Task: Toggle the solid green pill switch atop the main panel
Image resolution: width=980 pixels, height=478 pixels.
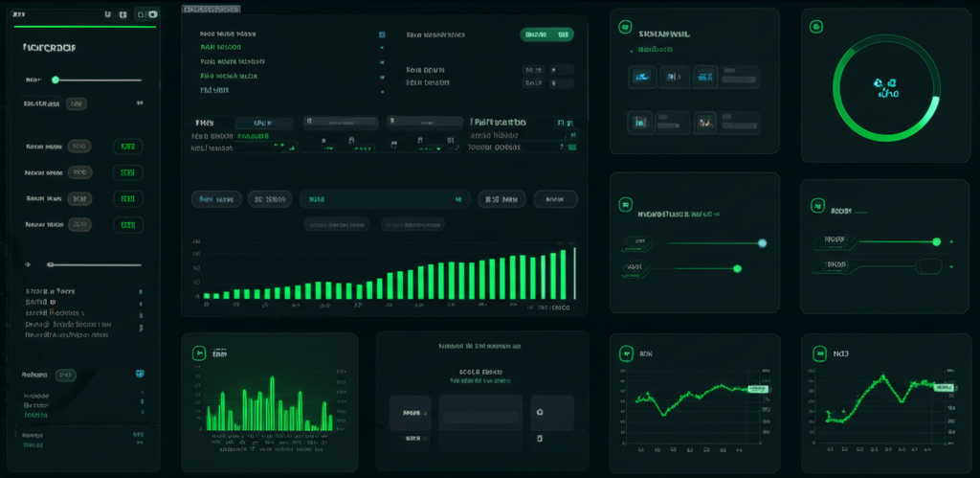Action: pyautogui.click(x=546, y=34)
